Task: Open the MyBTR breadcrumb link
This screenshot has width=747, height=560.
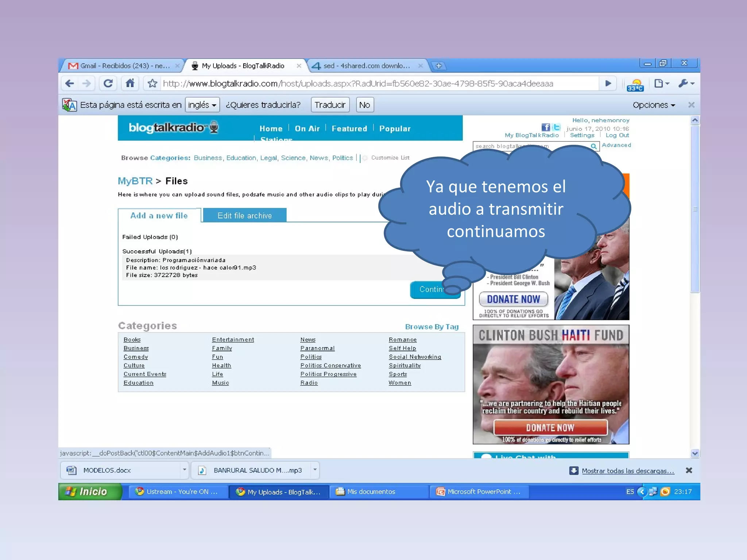Action: click(135, 181)
